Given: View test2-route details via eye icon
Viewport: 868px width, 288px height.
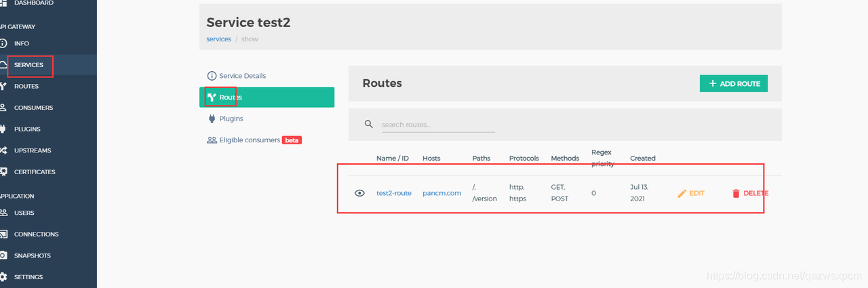Looking at the screenshot, I should pos(359,193).
